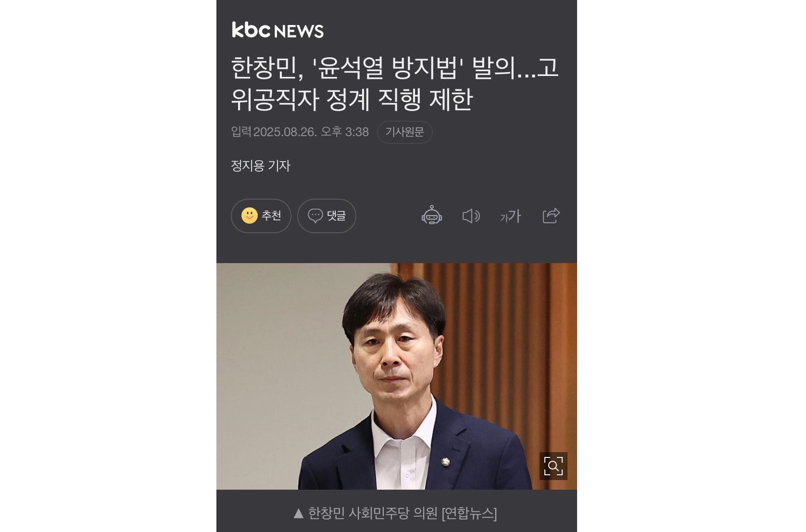Open the AI summary robot icon
This screenshot has width=806, height=532.
(x=432, y=216)
